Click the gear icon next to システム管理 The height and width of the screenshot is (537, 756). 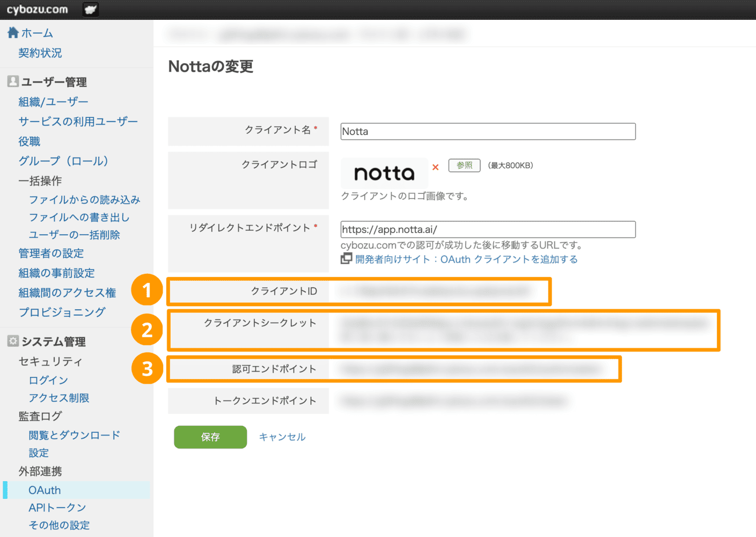point(13,341)
